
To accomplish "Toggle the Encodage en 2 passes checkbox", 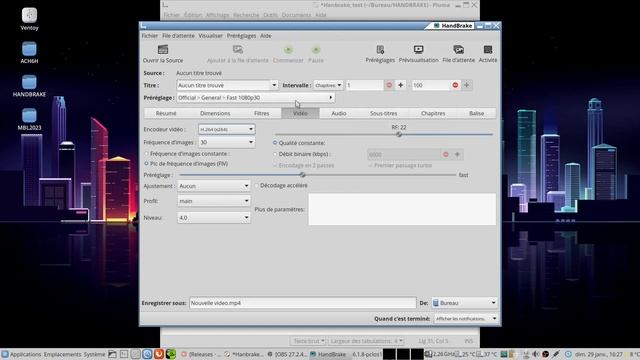I will 275,166.
